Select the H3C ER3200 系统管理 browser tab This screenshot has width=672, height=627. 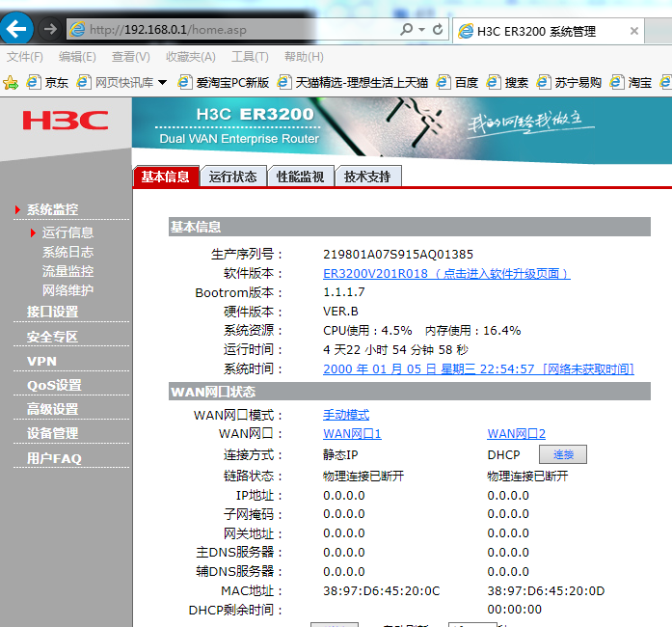[548, 31]
